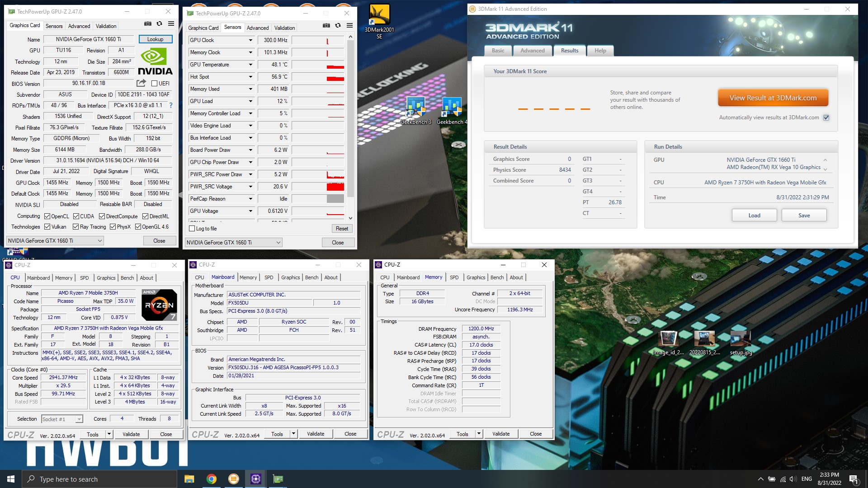
Task: Open the PerfCap Reason sensor dropdown
Action: click(250, 199)
